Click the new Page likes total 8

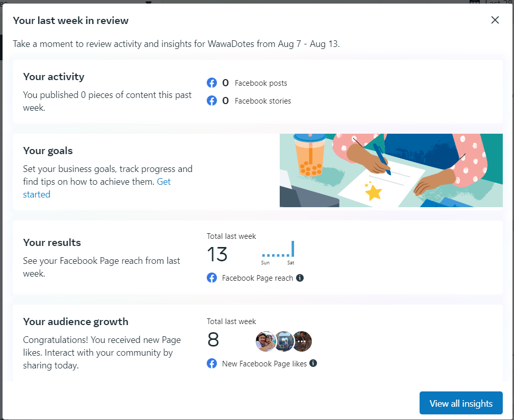tap(213, 339)
